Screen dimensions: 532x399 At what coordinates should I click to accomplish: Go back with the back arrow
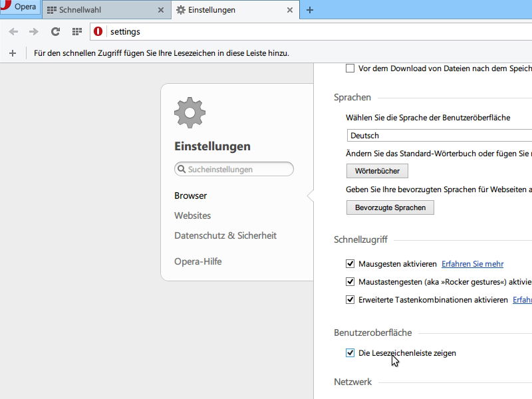tap(13, 31)
